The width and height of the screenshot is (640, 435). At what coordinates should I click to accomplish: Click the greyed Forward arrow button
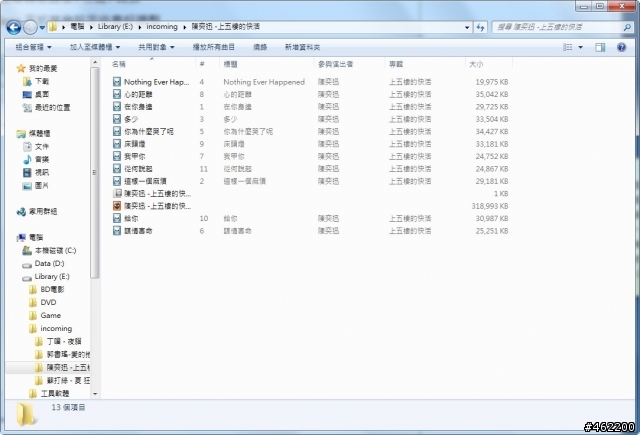(30, 27)
